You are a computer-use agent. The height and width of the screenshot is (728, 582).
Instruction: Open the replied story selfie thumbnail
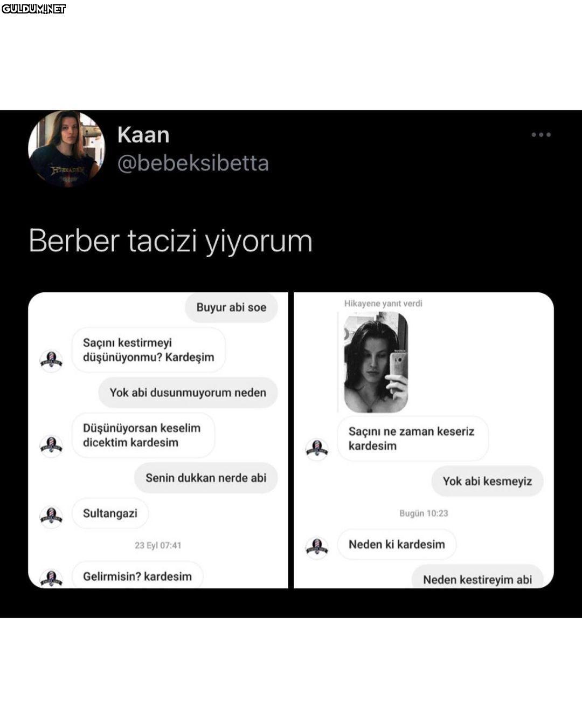click(x=376, y=362)
